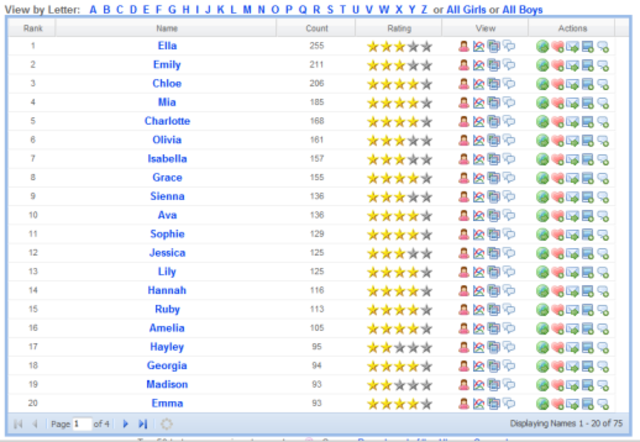This screenshot has height=442, width=640.
Task: View the comments bubble icon for Mia
Action: [x=509, y=102]
